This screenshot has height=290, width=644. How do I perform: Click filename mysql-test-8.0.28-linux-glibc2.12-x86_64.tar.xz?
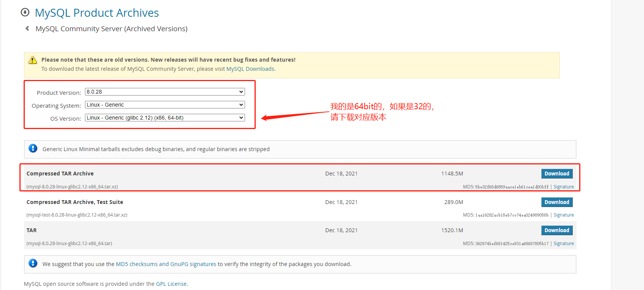77,215
